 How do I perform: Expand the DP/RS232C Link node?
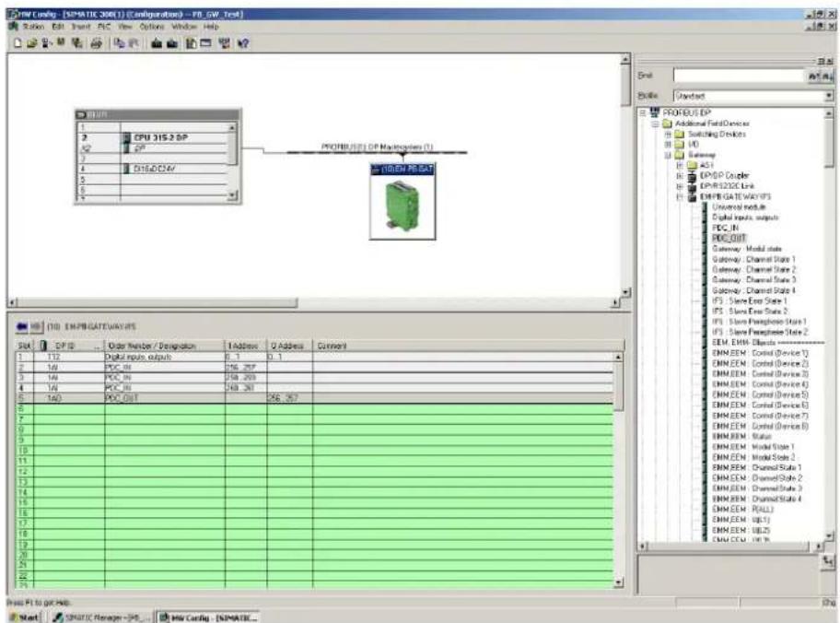[680, 186]
